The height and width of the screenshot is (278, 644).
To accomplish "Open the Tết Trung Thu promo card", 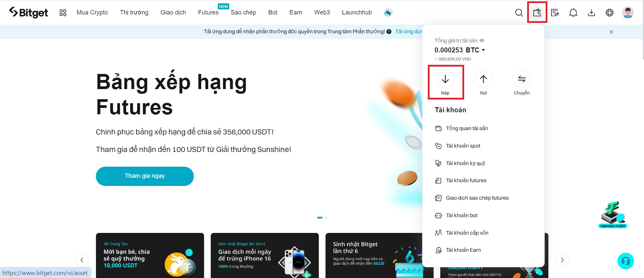I will click(150, 255).
